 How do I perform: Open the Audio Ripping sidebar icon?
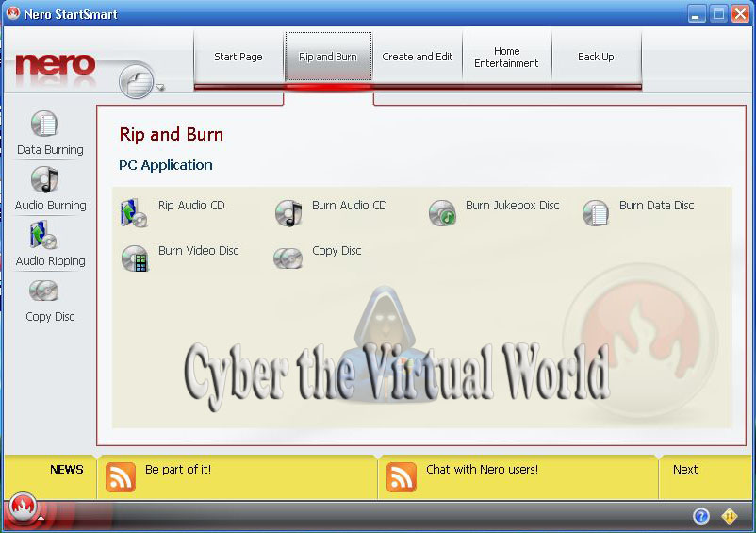click(43, 235)
